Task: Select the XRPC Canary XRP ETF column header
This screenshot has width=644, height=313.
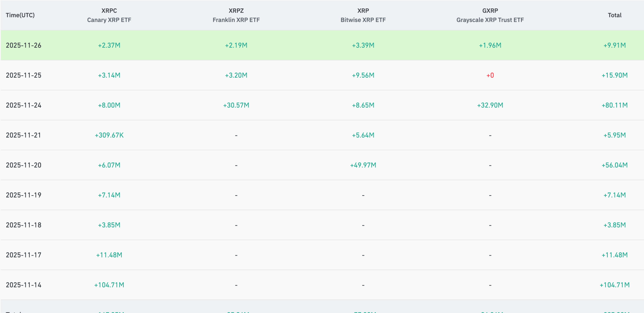Action: pos(109,15)
